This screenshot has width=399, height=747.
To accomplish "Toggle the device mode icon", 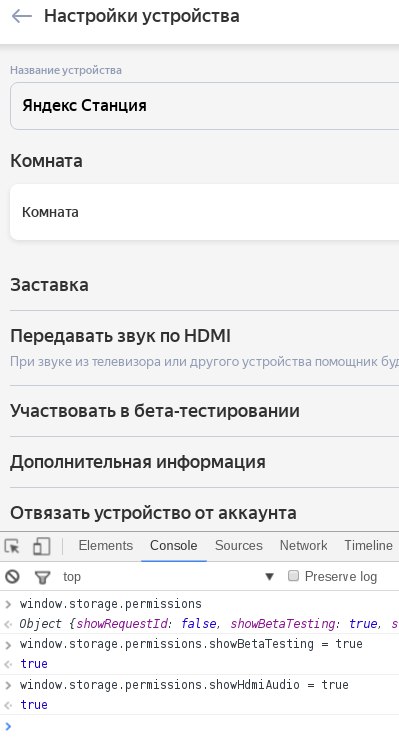I will [x=41, y=546].
